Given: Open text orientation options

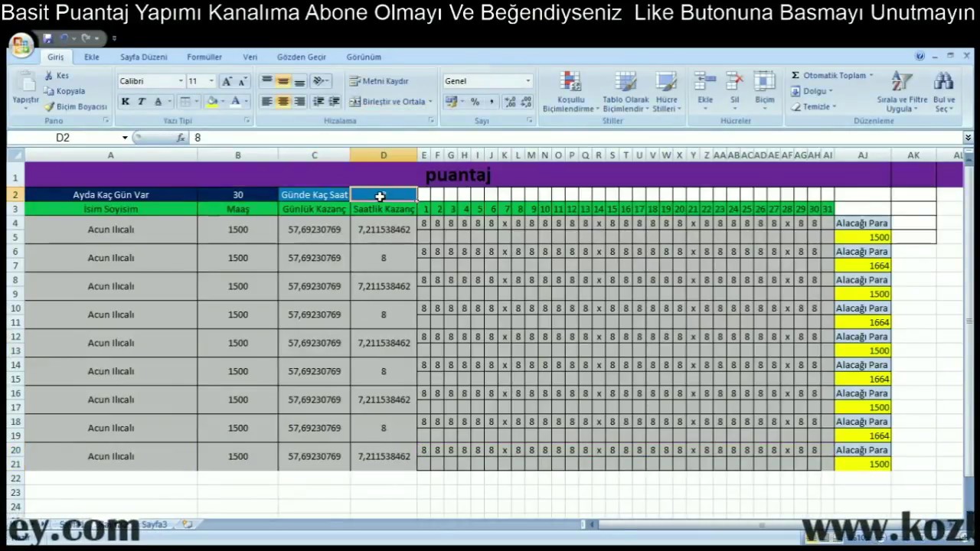Looking at the screenshot, I should (x=321, y=81).
